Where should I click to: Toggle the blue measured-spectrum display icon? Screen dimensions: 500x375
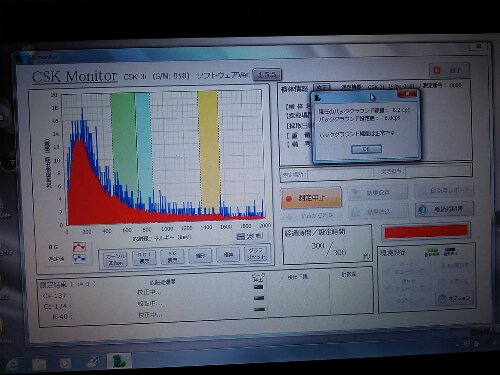click(79, 259)
